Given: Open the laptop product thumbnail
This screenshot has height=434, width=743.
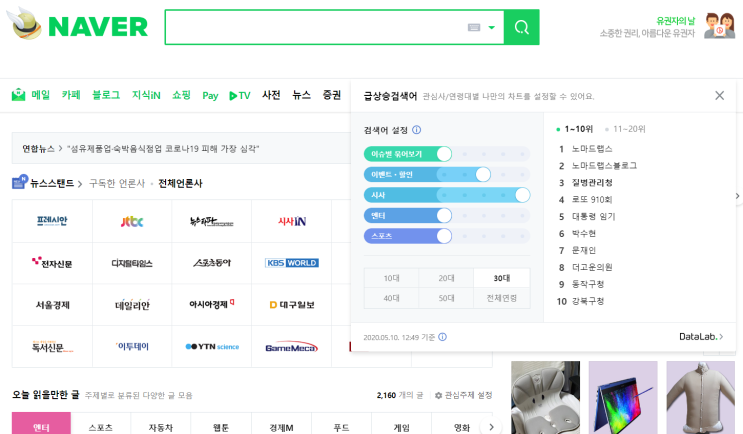Looking at the screenshot, I should [623, 398].
